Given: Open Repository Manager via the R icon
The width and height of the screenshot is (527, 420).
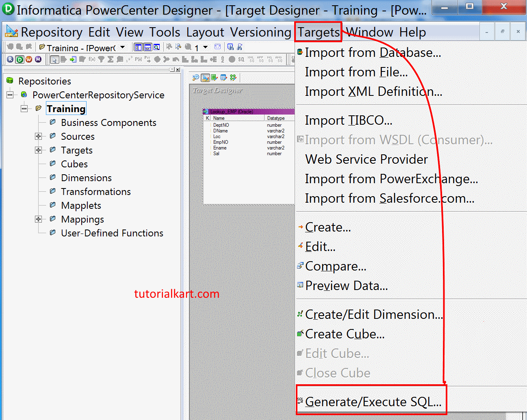Looking at the screenshot, I should [x=10, y=59].
